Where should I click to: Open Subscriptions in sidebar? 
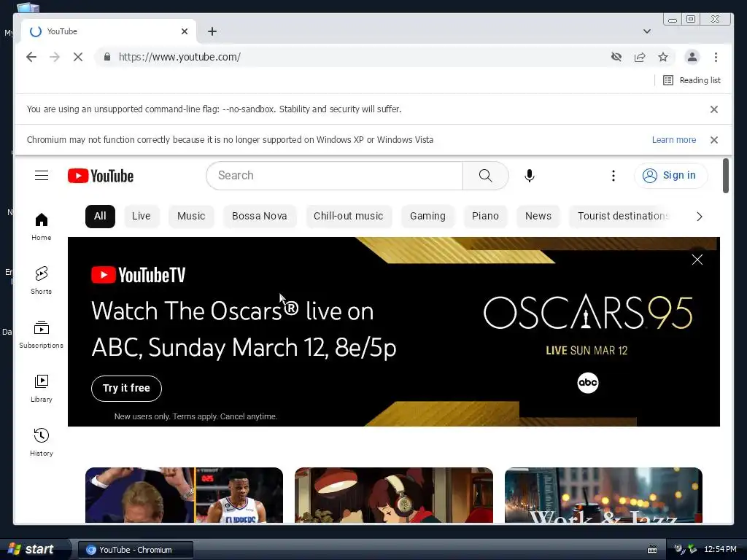pyautogui.click(x=42, y=335)
